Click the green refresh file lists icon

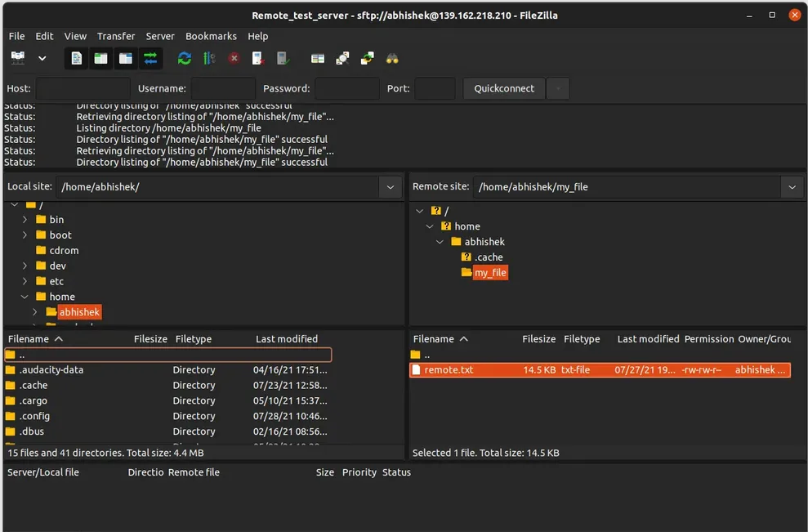(185, 58)
